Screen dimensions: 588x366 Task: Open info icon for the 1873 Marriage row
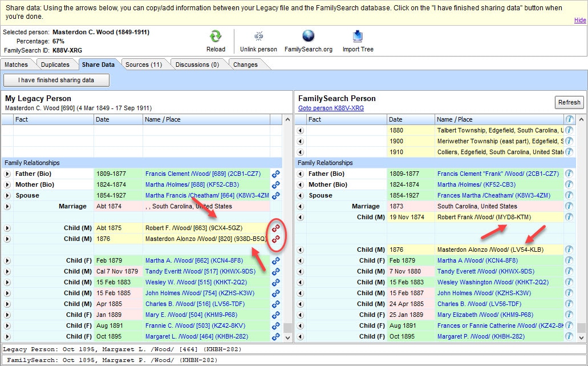(x=569, y=206)
